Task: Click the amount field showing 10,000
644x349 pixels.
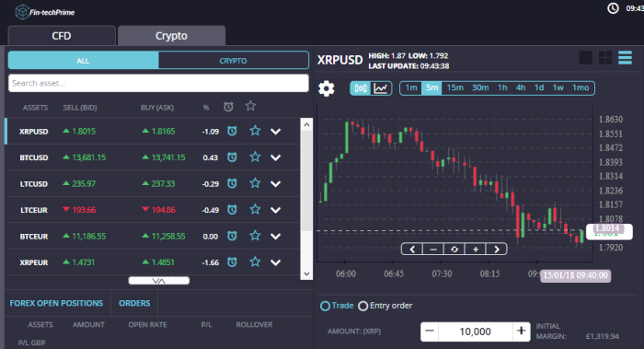Action: [476, 332]
